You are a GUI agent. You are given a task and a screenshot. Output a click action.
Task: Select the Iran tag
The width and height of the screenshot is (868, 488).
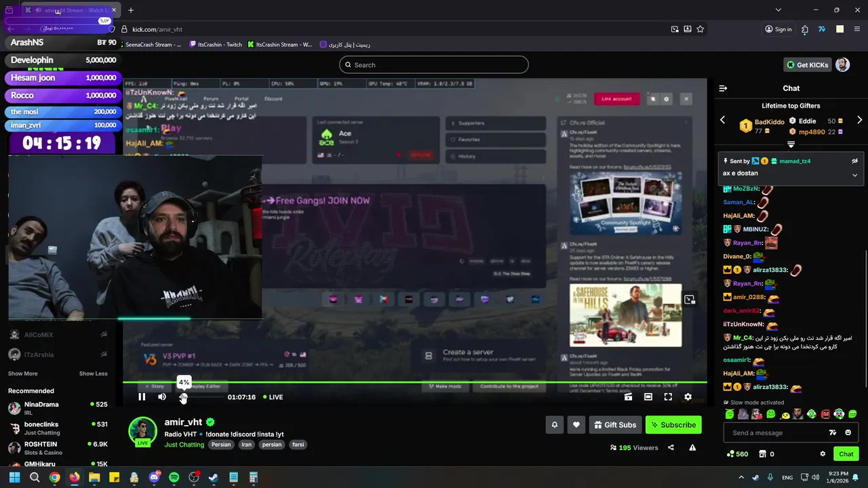pyautogui.click(x=246, y=445)
